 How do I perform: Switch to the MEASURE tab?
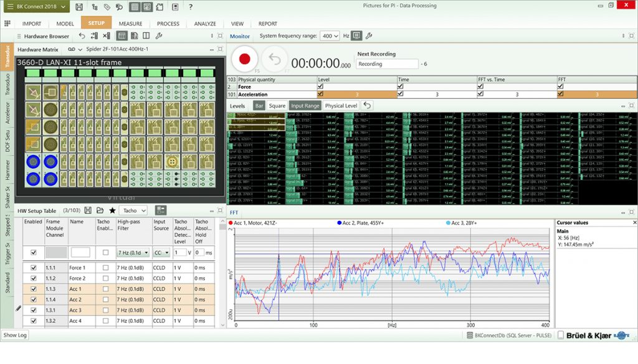[131, 24]
